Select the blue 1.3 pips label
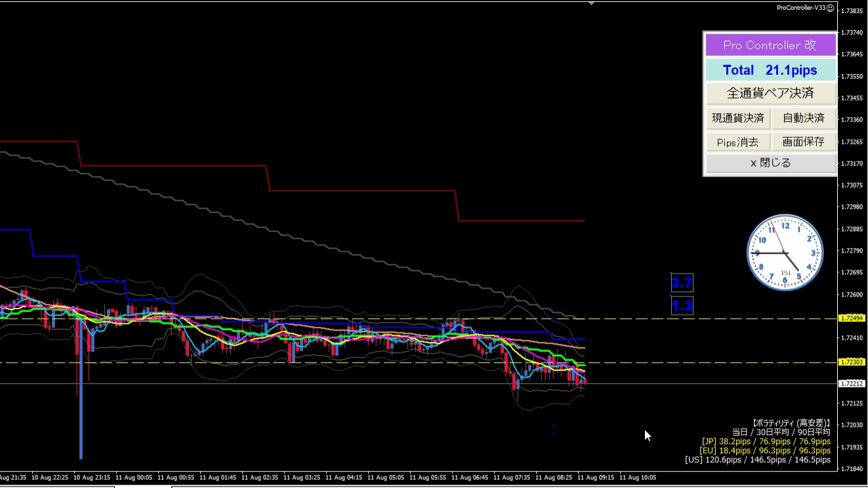 point(682,306)
